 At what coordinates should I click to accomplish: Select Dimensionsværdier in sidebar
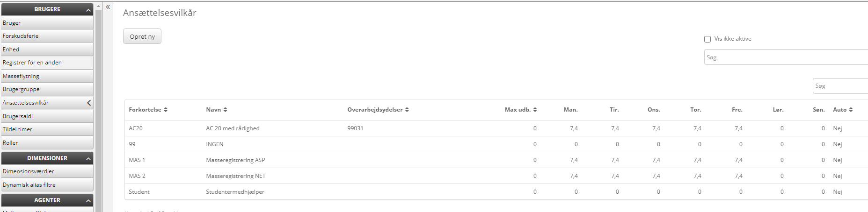tap(29, 171)
